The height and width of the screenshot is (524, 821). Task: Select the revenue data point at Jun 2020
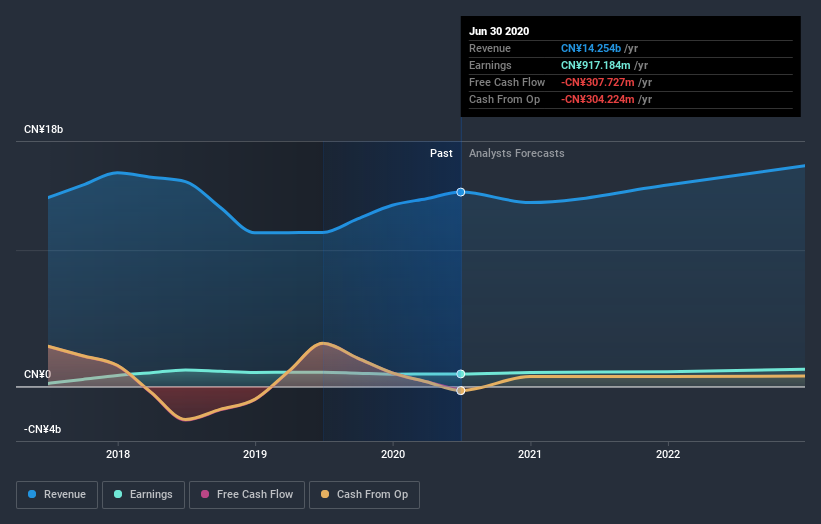pos(461,192)
